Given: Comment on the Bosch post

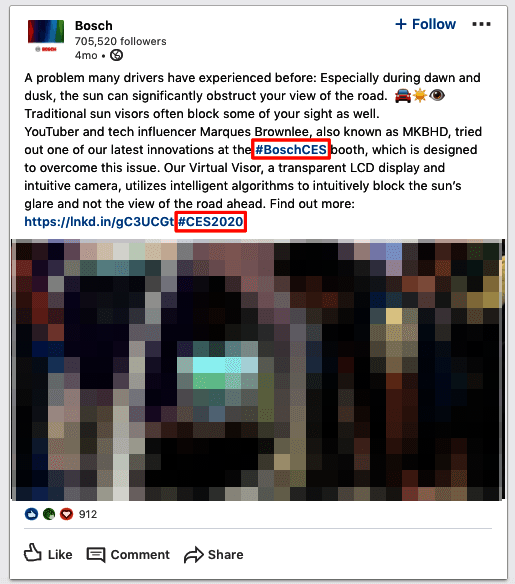Looking at the screenshot, I should [128, 555].
